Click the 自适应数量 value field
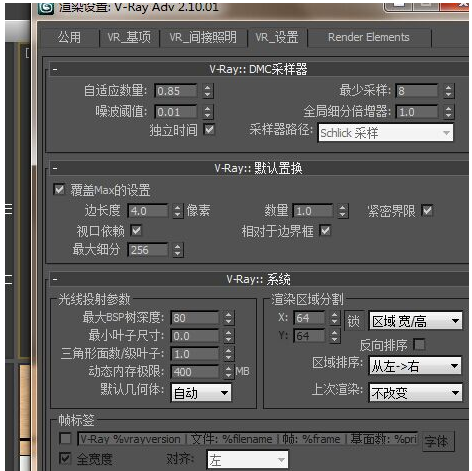This screenshot has height=471, width=472. (x=176, y=91)
